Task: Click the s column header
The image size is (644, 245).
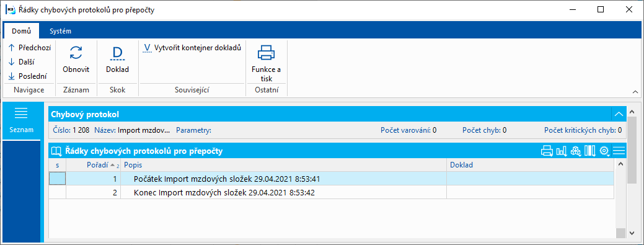Action: [x=58, y=165]
